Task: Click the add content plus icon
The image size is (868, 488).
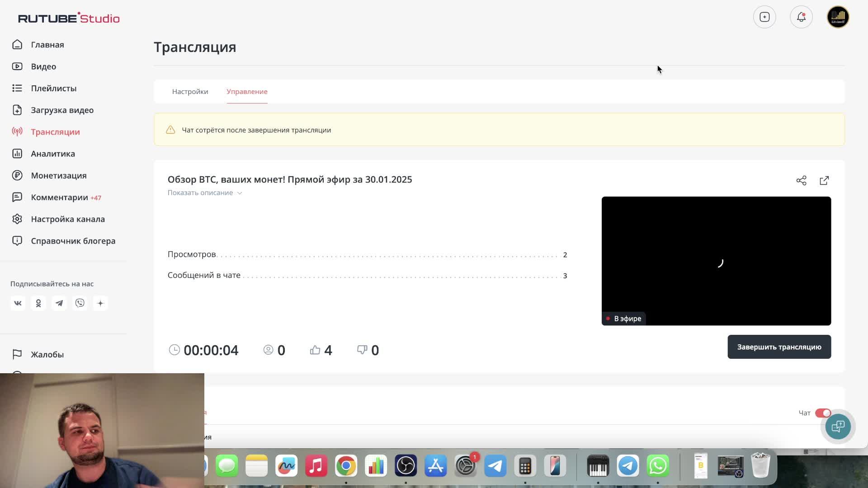Action: [x=764, y=17]
